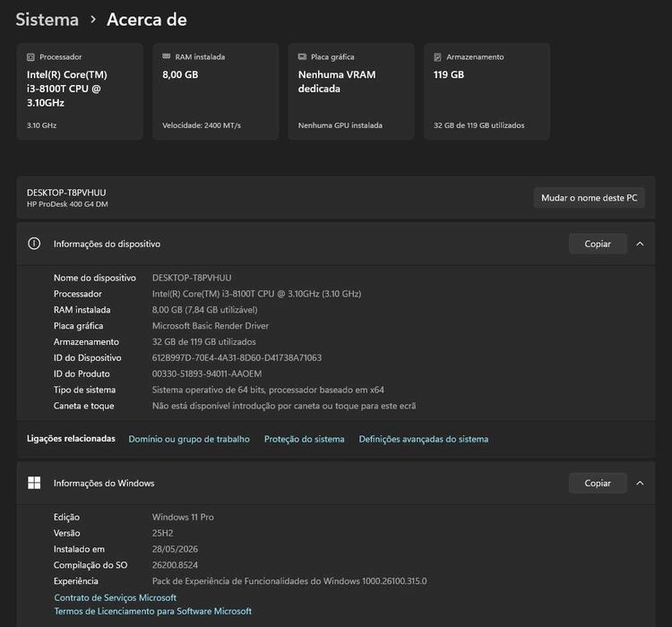This screenshot has height=627, width=672.
Task: Click the ID do Dispositivo value 612B997D-70E4-4A31-8D60-D41738A71063
Action: coord(237,358)
